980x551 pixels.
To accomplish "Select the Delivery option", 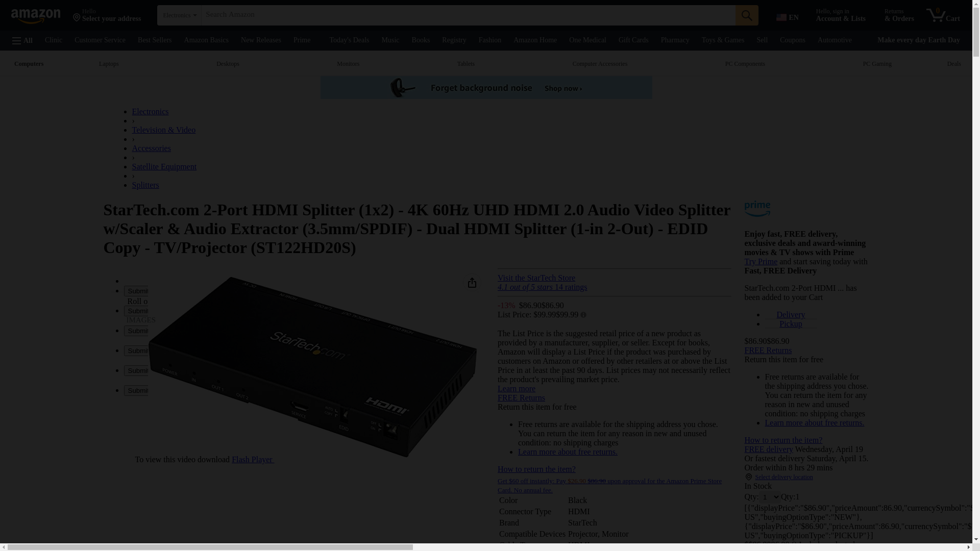I will [x=790, y=315].
